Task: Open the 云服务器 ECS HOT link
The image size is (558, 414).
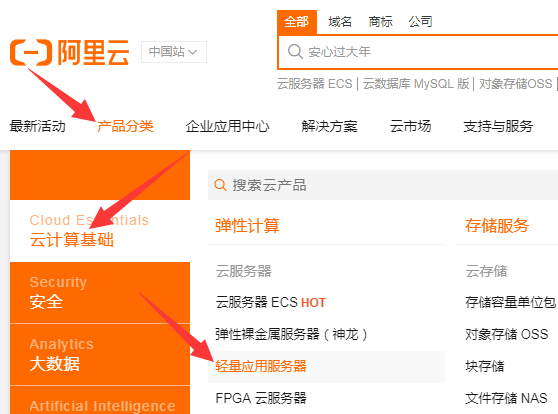Action: point(270,303)
